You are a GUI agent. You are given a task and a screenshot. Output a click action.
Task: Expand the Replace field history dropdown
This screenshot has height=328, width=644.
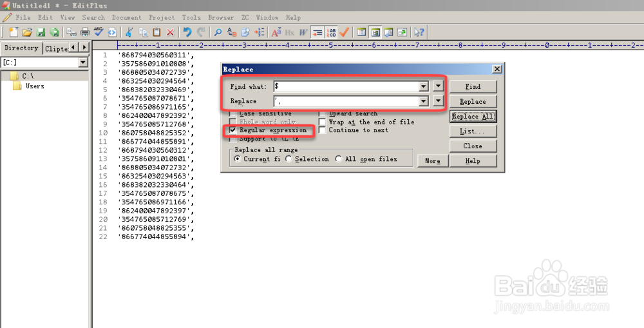(424, 101)
